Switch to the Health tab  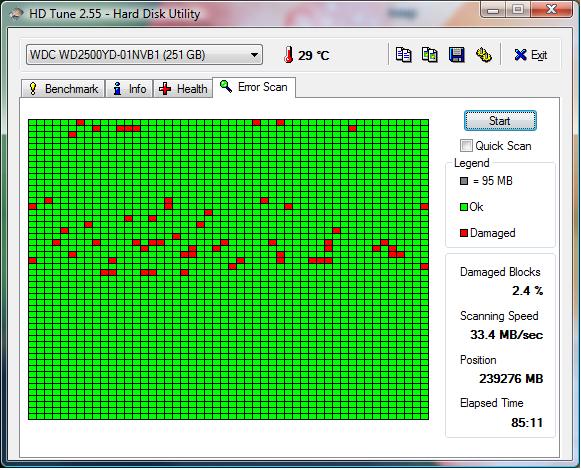click(x=183, y=89)
